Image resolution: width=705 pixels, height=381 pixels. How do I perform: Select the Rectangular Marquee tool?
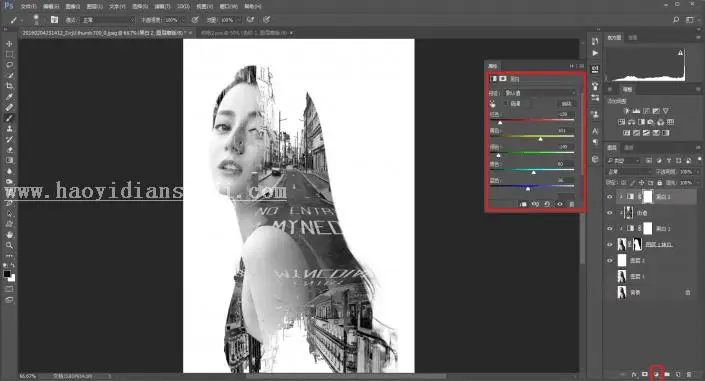[x=9, y=54]
